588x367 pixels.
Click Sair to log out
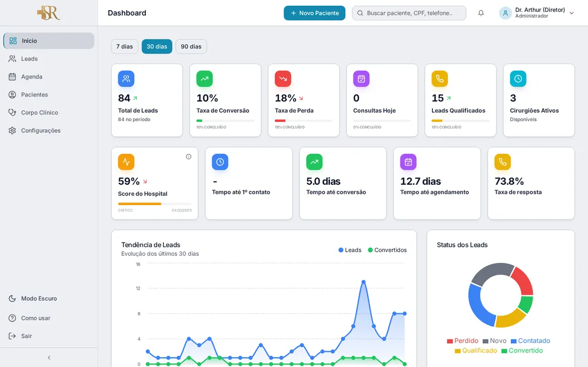49,336
